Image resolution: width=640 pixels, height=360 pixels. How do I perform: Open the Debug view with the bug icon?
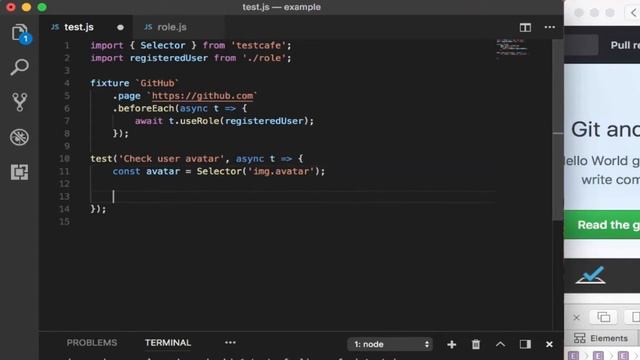click(19, 137)
